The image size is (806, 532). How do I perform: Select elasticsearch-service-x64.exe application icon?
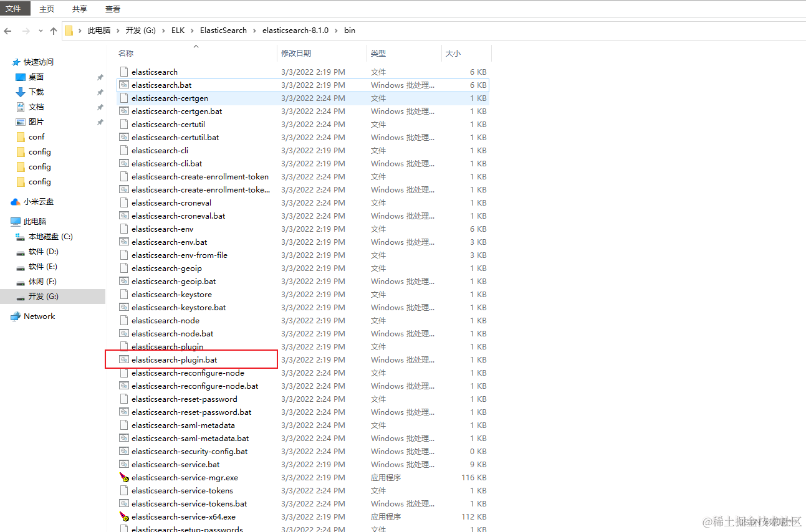point(123,516)
